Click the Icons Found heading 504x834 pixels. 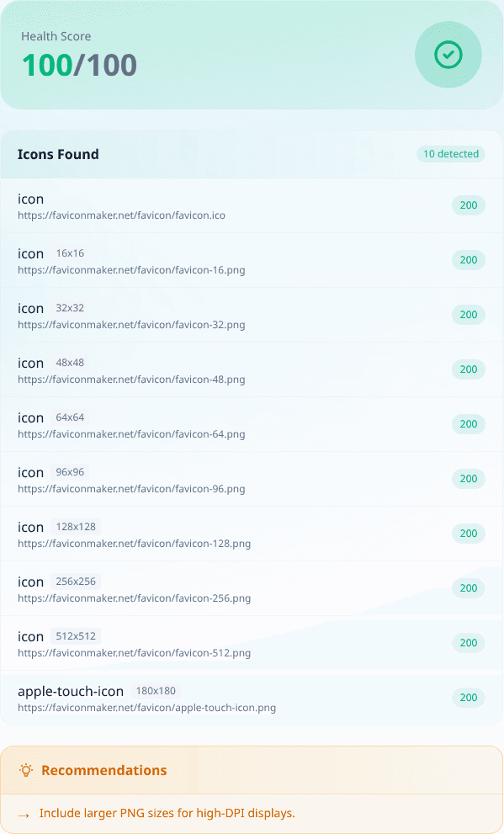[59, 154]
